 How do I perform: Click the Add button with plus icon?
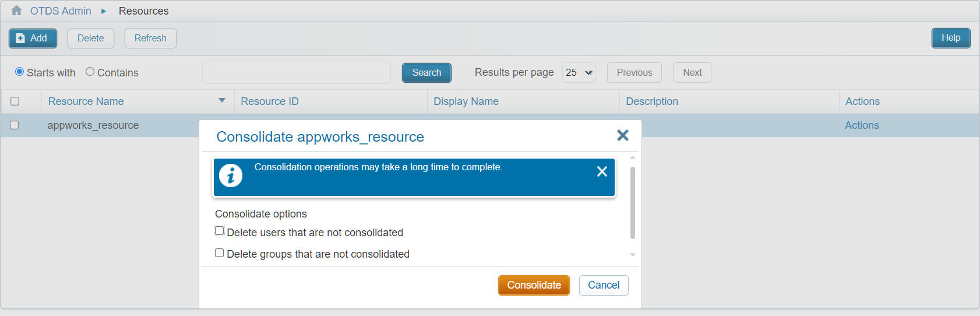tap(33, 38)
